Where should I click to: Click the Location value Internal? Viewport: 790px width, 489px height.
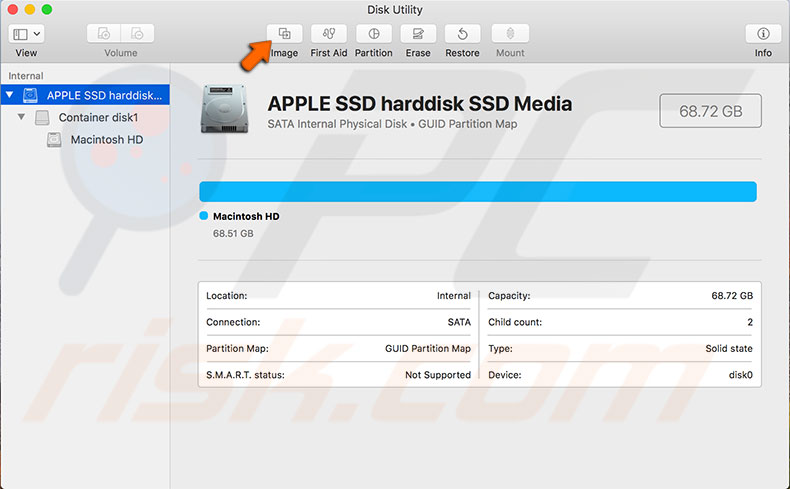point(453,296)
